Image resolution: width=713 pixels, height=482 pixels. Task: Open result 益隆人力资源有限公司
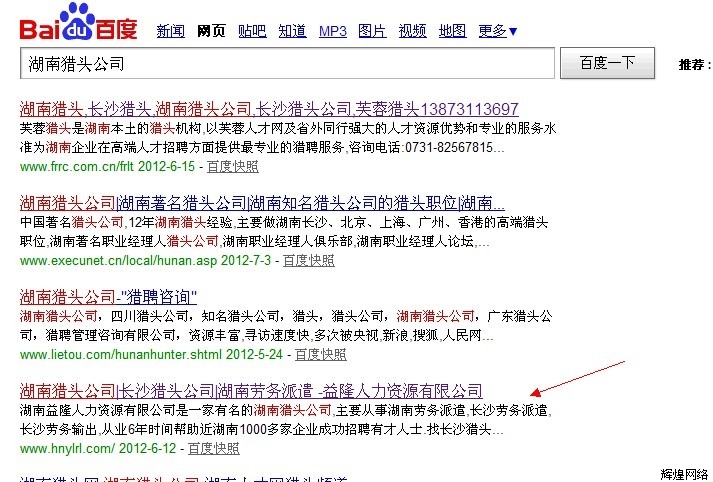click(x=251, y=391)
